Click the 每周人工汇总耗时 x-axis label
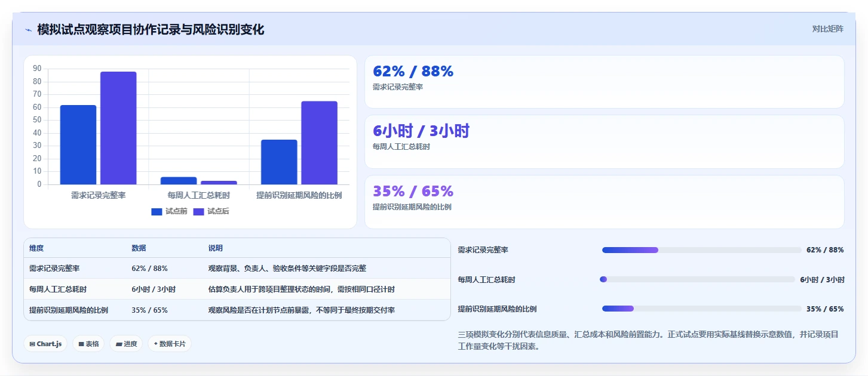This screenshot has width=868, height=376. coord(198,195)
